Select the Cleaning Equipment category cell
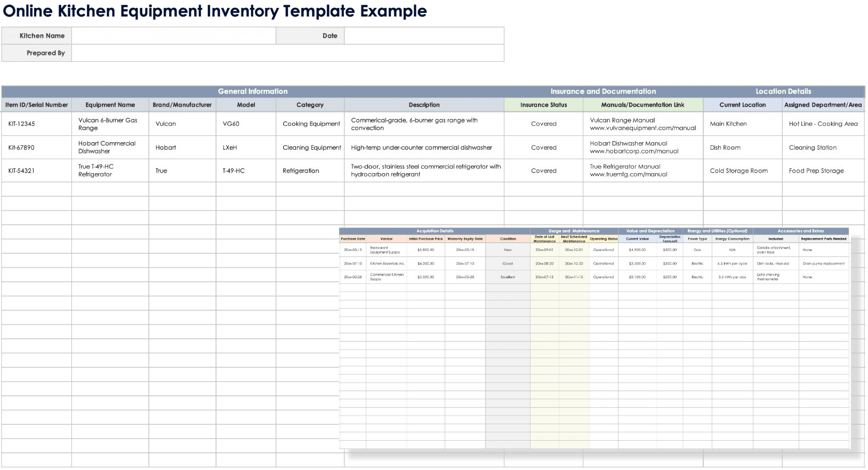Image resolution: width=868 pixels, height=470 pixels. coord(311,148)
